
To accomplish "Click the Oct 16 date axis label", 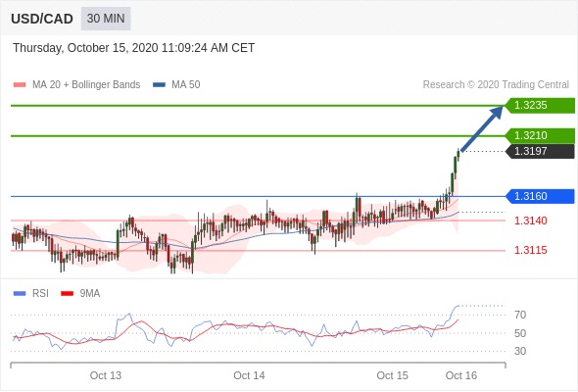I will [461, 375].
